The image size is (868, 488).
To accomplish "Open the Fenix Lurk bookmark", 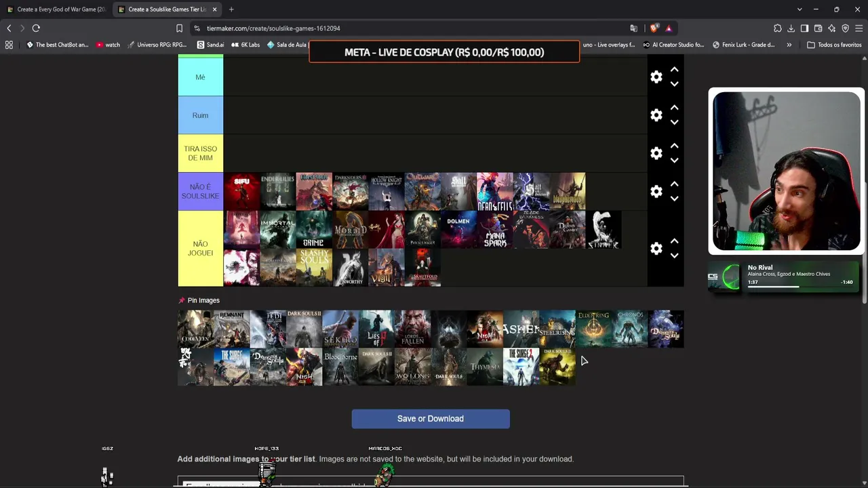I will coord(743,45).
